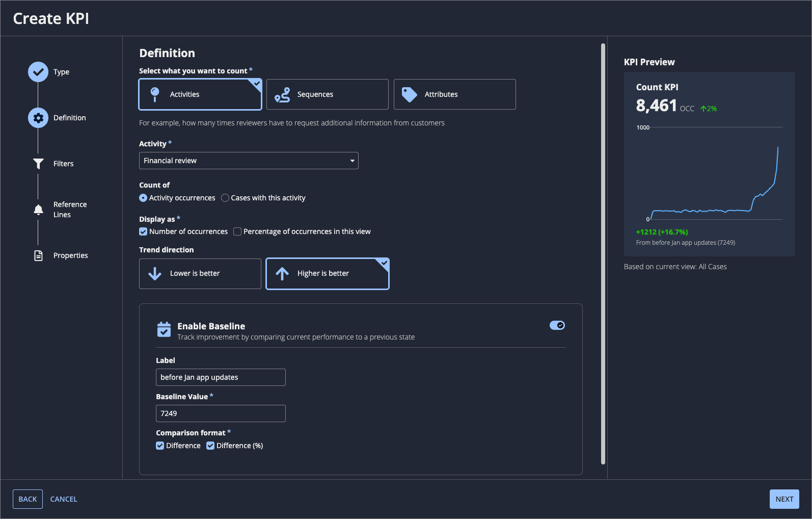Go to the Type step

(61, 72)
